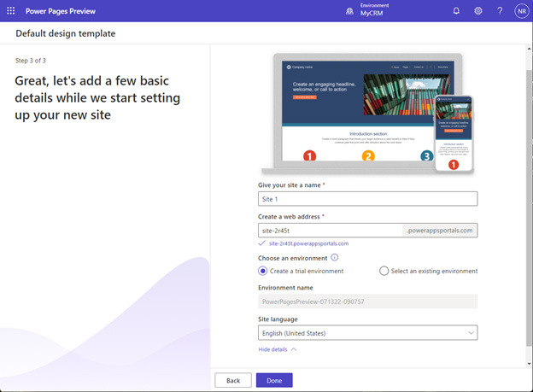
Task: Click the scrollbar down arrow
Action: 530,364
